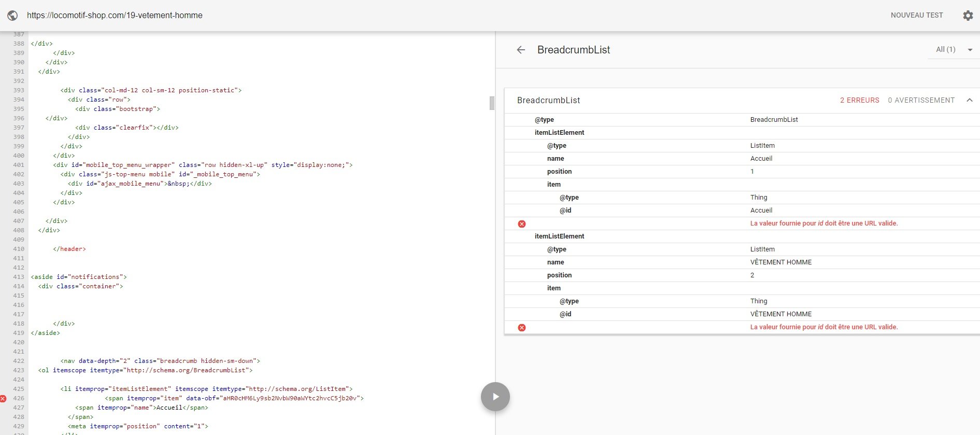This screenshot has height=435, width=980.
Task: Click the 0 AVERTISSEMENT label
Action: tap(921, 100)
